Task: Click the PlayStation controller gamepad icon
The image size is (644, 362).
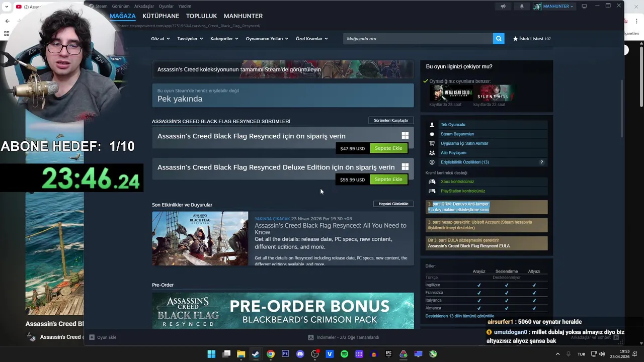Action: point(432,191)
